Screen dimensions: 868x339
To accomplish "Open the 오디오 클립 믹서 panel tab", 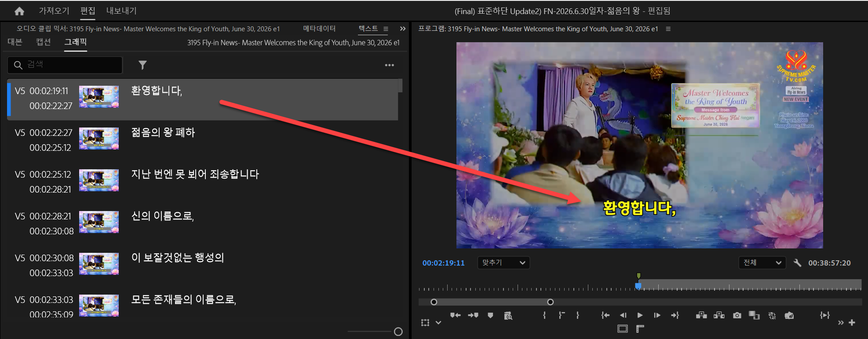I will point(148,29).
